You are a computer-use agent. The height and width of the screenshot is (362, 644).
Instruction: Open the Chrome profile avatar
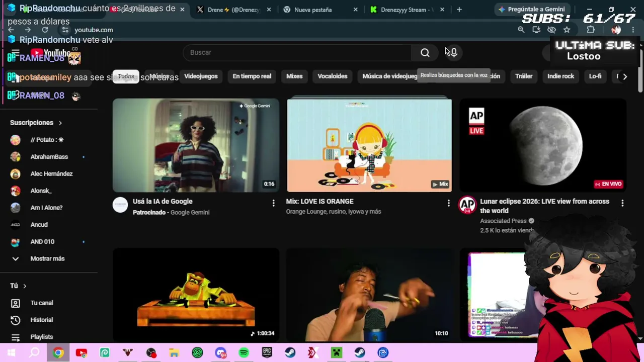pos(616,30)
